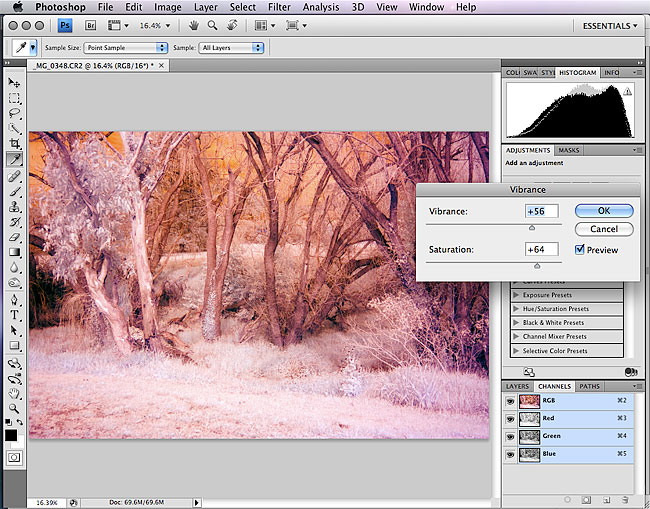Click OK in the Vibrance dialog
The width and height of the screenshot is (650, 509).
click(x=603, y=211)
